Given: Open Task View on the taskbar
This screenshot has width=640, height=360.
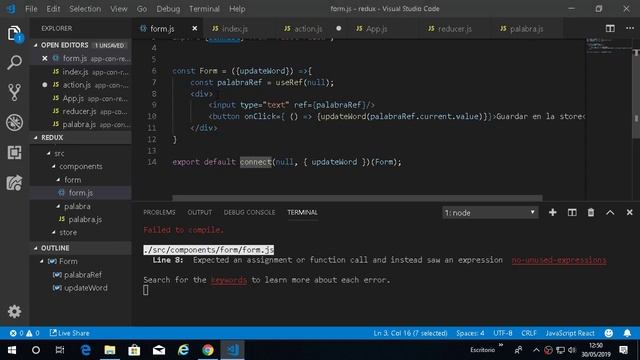Looking at the screenshot, I should pyautogui.click(x=60, y=350).
